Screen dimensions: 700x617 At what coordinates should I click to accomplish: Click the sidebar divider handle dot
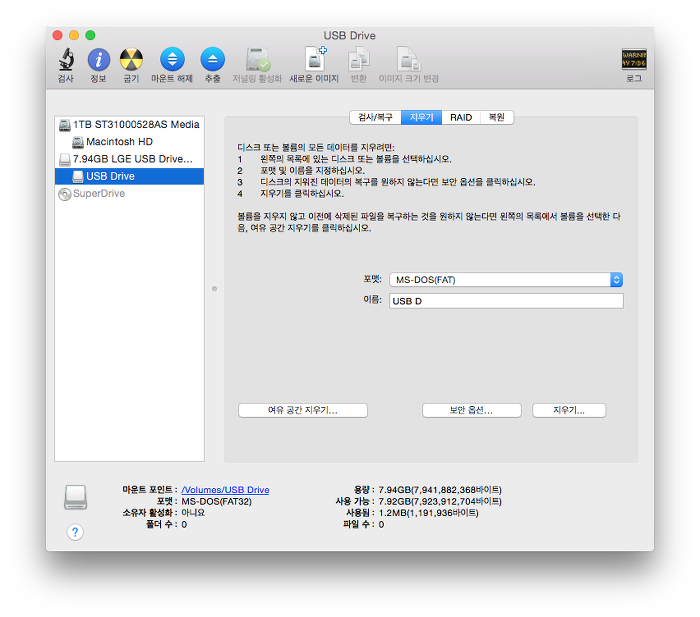214,289
